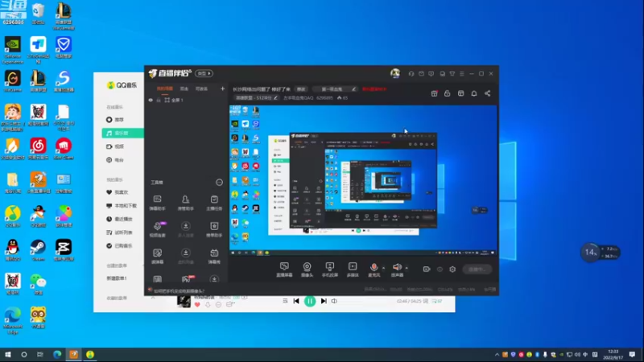Add a new scene with plus icon
This screenshot has width=644, height=362.
tap(223, 88)
